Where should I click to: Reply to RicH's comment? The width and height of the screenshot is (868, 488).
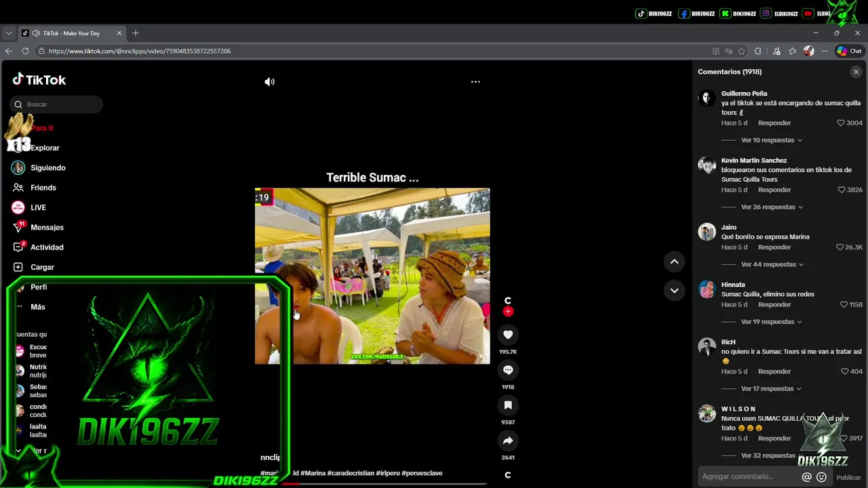(x=774, y=371)
